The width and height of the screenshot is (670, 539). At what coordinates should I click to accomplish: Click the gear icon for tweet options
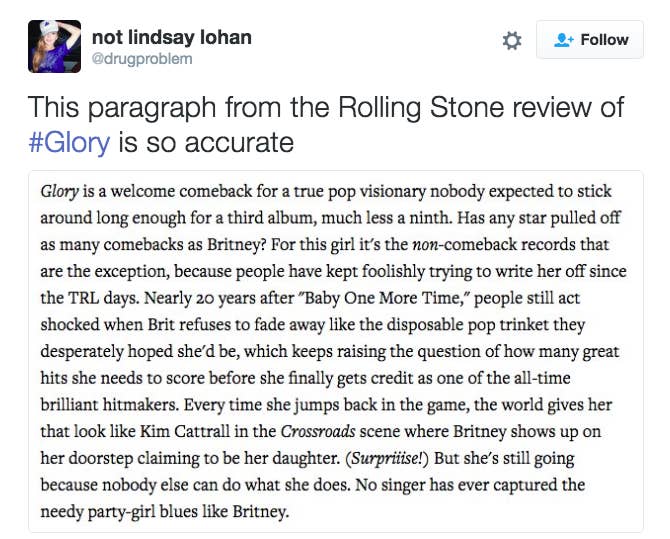coord(512,40)
